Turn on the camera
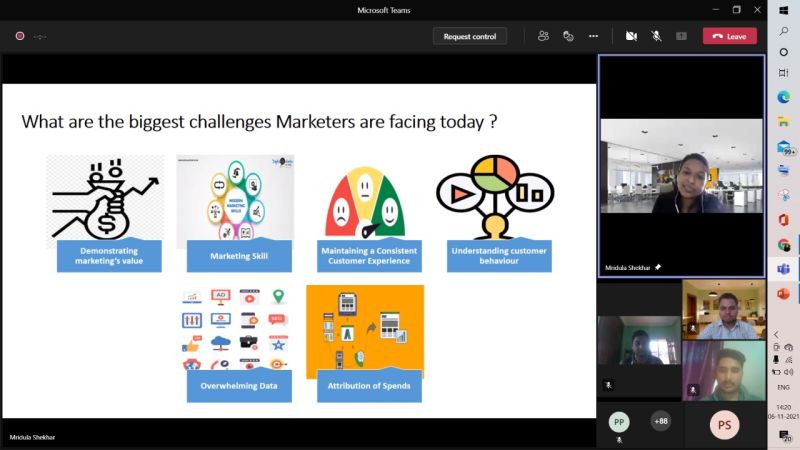Image resolution: width=800 pixels, height=450 pixels. 631,36
